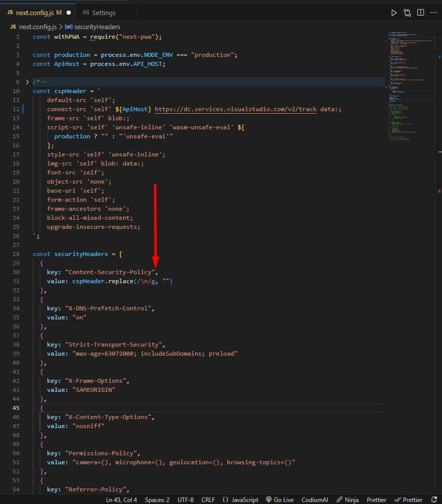The width and height of the screenshot is (442, 504).
Task: Click the Prettier double-checkmark status item
Action: [408, 499]
